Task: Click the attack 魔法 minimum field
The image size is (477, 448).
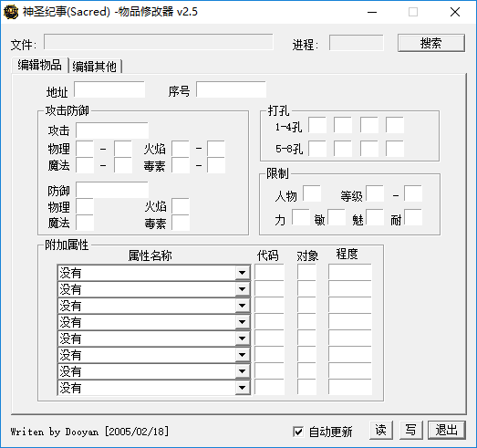Action: point(85,165)
